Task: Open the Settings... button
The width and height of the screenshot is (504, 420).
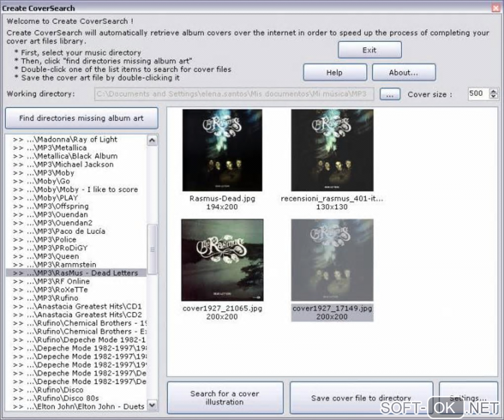Action: [468, 397]
